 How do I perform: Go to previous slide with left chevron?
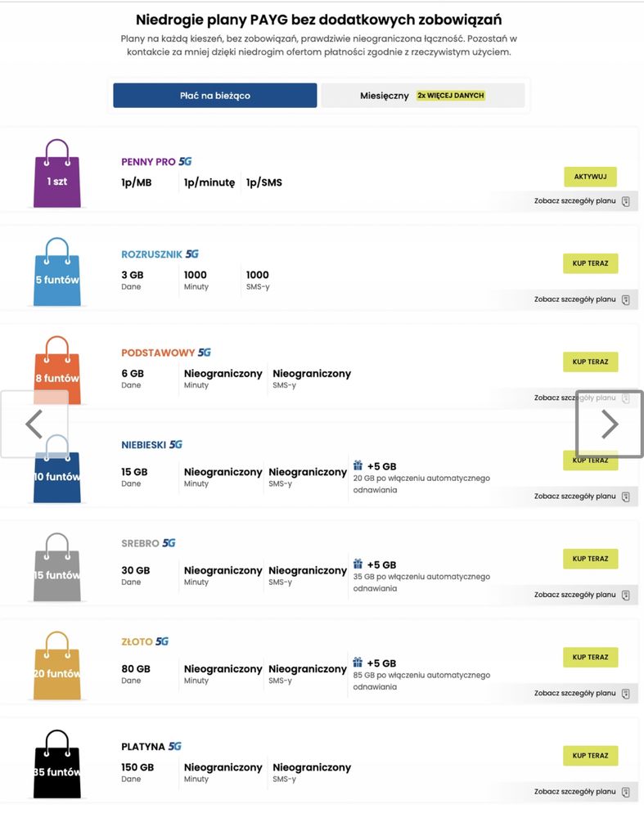[x=34, y=424]
